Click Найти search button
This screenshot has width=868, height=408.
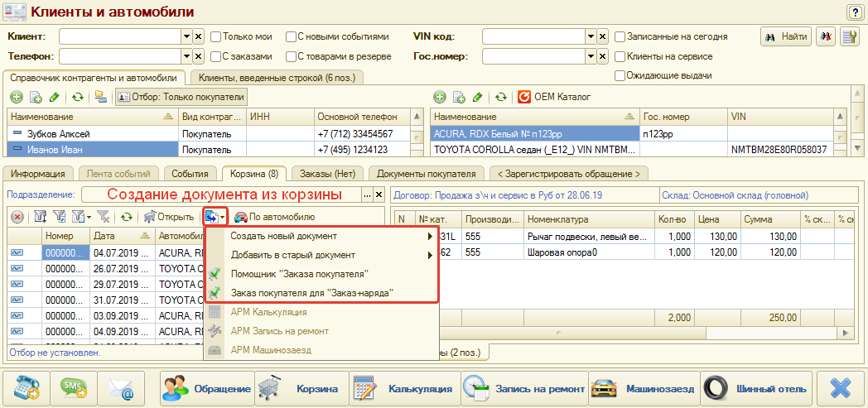point(786,36)
